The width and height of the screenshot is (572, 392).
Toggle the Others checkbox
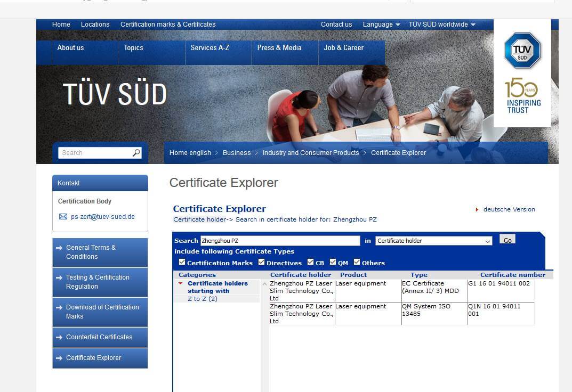click(357, 262)
